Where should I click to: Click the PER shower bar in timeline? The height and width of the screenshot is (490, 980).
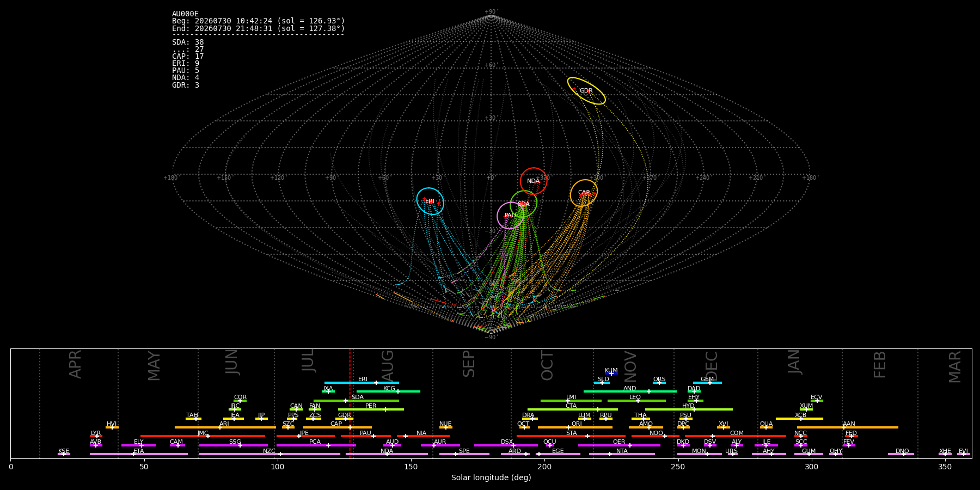[371, 409]
